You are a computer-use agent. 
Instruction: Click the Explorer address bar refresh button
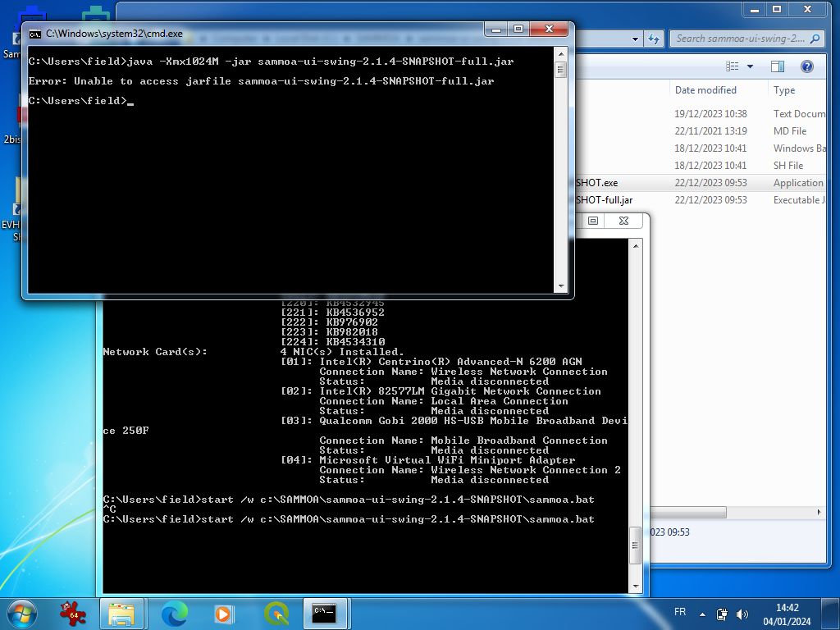[654, 39]
